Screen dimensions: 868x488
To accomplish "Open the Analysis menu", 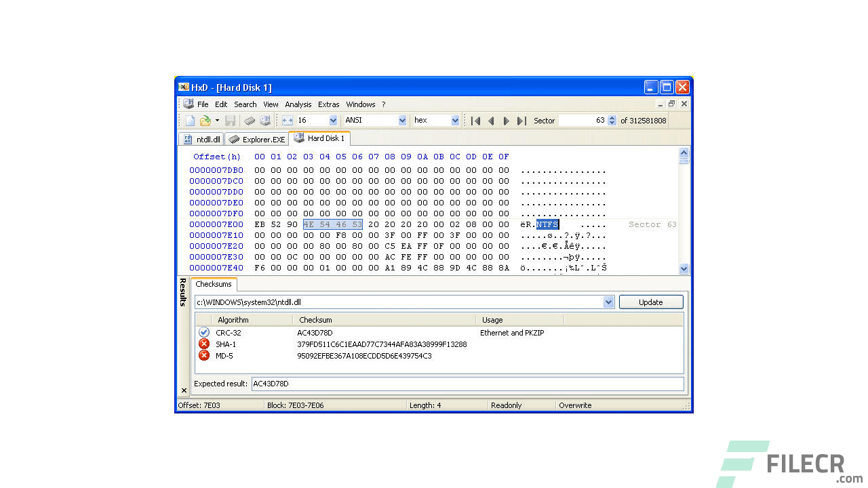I will pos(298,104).
